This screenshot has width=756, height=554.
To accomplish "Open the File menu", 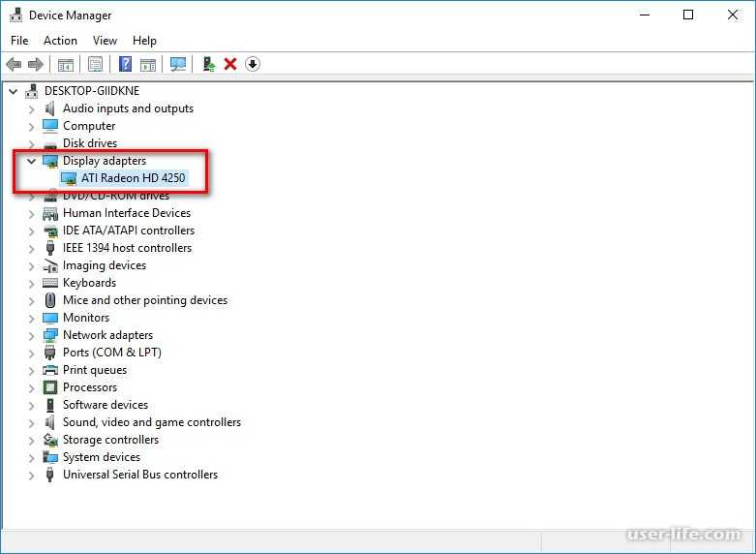I will coord(19,41).
